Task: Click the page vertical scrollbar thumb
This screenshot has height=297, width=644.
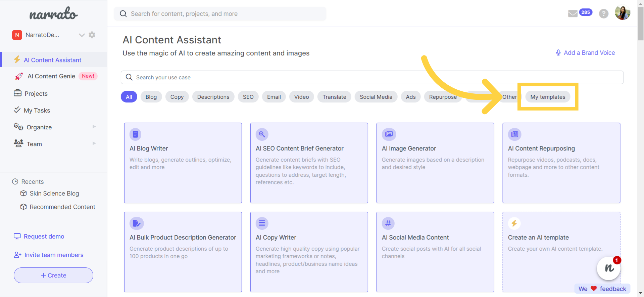Action: pyautogui.click(x=641, y=24)
